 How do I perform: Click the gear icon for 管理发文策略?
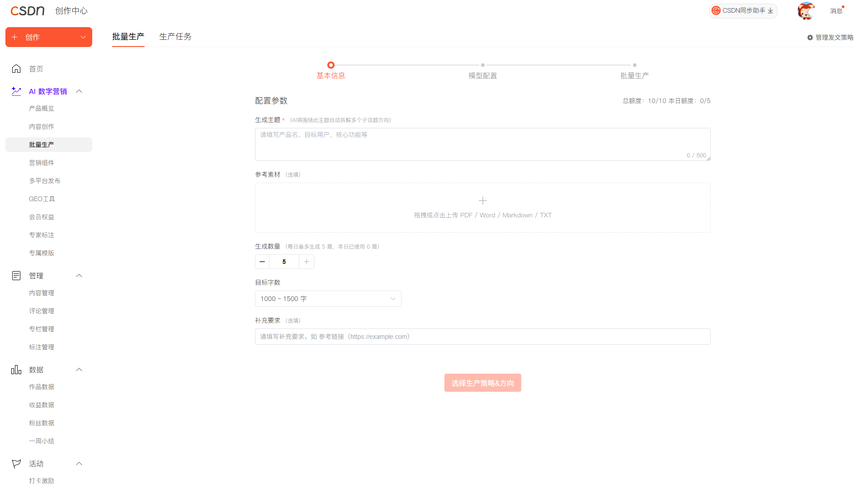pos(810,38)
